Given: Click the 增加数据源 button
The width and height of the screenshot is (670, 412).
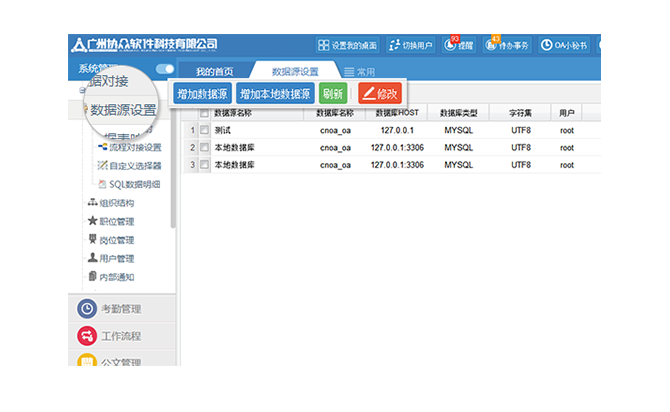Looking at the screenshot, I should coord(201,94).
